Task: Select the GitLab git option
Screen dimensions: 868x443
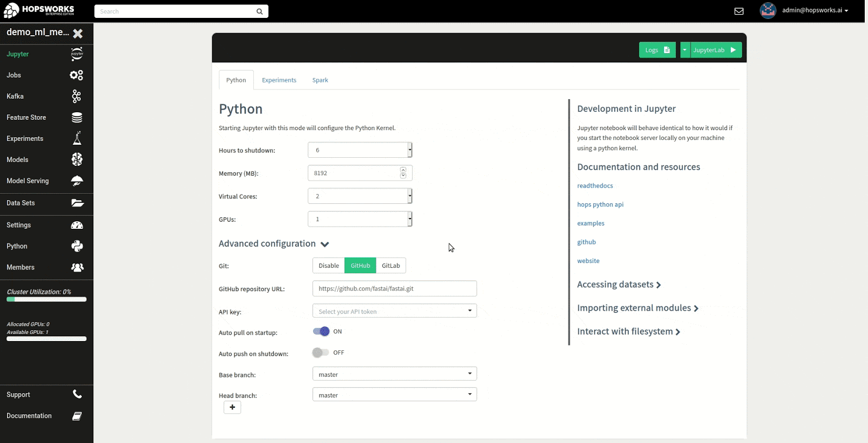Action: point(391,266)
